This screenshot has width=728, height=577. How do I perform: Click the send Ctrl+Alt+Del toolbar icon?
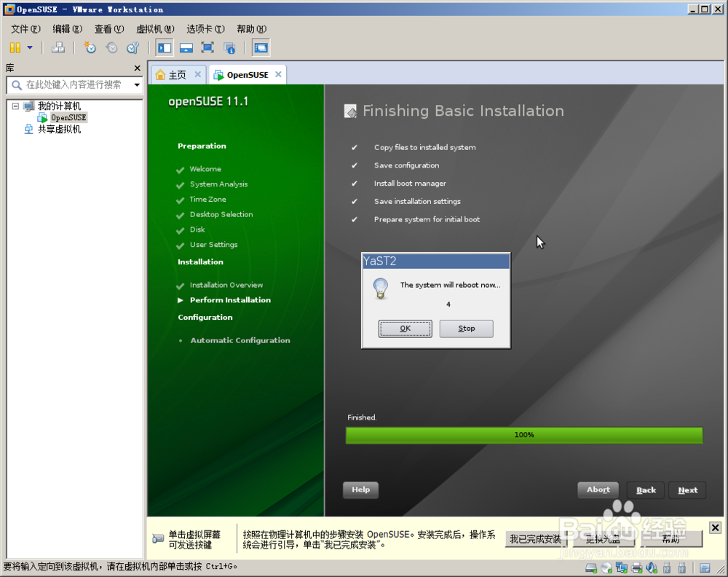pos(58,47)
